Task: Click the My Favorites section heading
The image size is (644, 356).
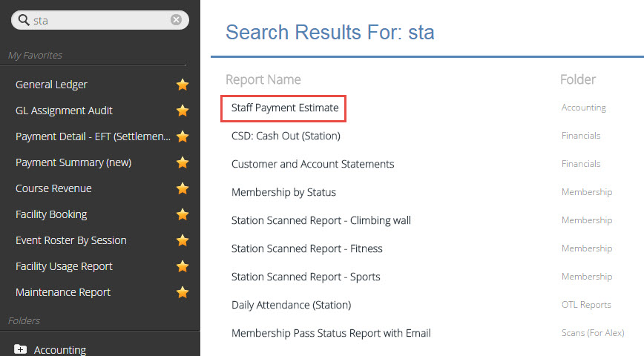Action: click(x=36, y=56)
